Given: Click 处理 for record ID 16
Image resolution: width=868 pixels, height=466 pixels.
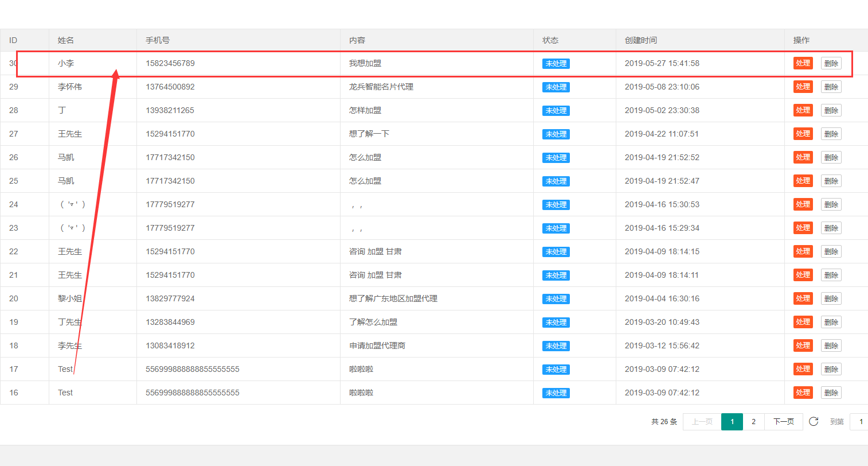Looking at the screenshot, I should pyautogui.click(x=803, y=393).
